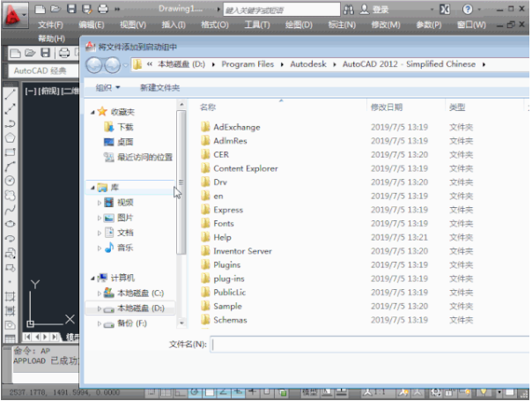Image resolution: width=532 pixels, height=401 pixels.
Task: Click the 登录 sign-in link
Action: coord(380,10)
